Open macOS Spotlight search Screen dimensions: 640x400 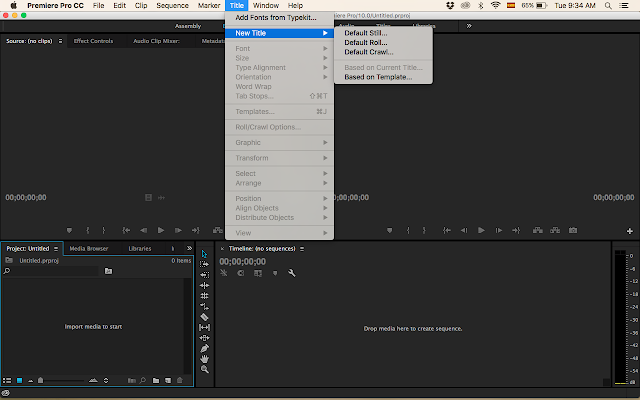click(x=608, y=5)
